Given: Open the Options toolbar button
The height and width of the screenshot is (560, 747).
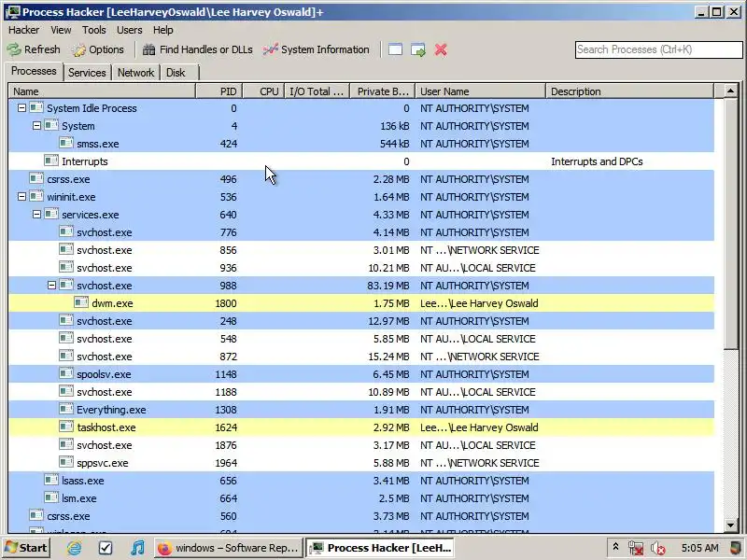Looking at the screenshot, I should 99,49.
